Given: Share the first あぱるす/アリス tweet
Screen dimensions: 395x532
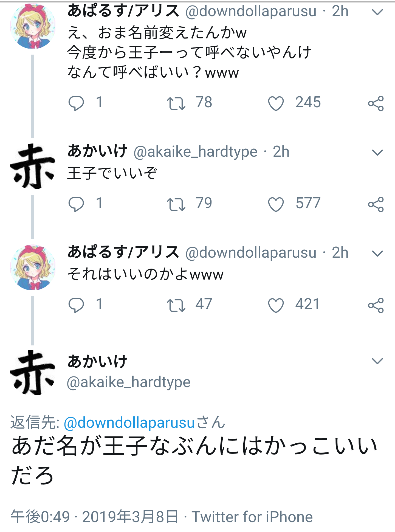Looking at the screenshot, I should coord(376,103).
